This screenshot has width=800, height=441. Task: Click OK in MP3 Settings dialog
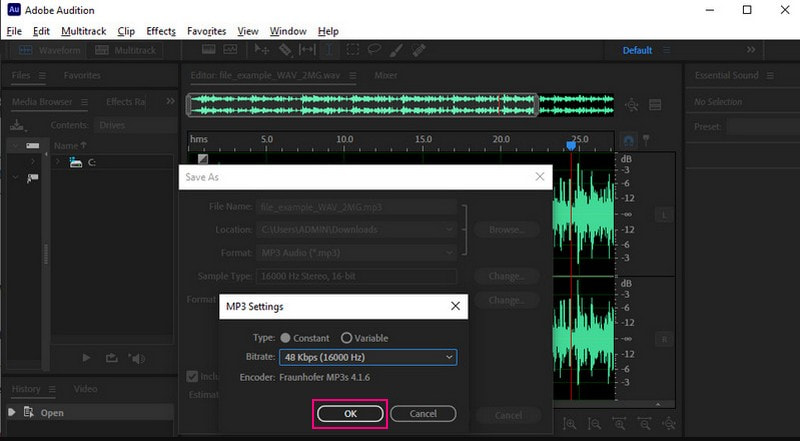[x=350, y=413]
